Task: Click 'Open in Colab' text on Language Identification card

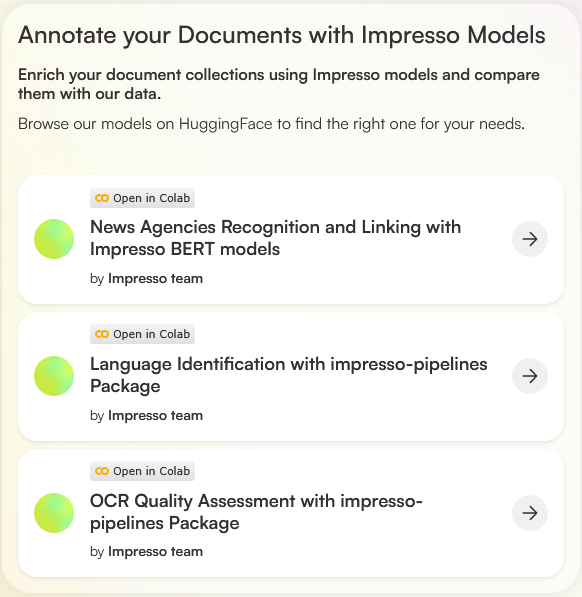Action: pos(151,334)
